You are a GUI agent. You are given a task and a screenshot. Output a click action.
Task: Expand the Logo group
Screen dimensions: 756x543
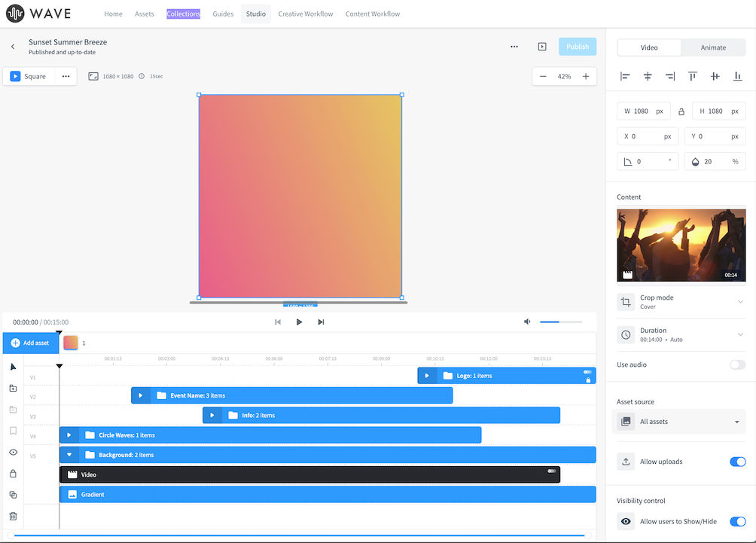click(427, 376)
